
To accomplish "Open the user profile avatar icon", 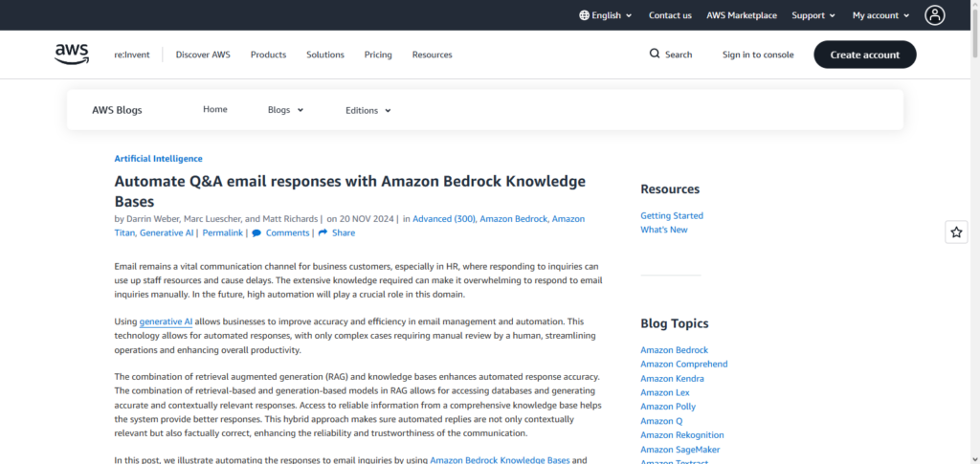I will 934,15.
